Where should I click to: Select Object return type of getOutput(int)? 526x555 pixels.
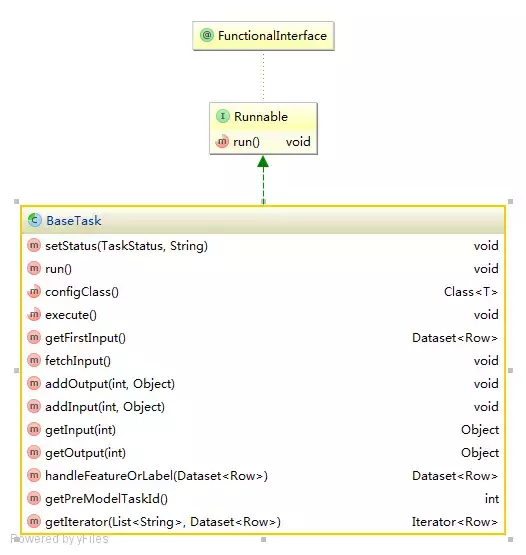coord(480,453)
